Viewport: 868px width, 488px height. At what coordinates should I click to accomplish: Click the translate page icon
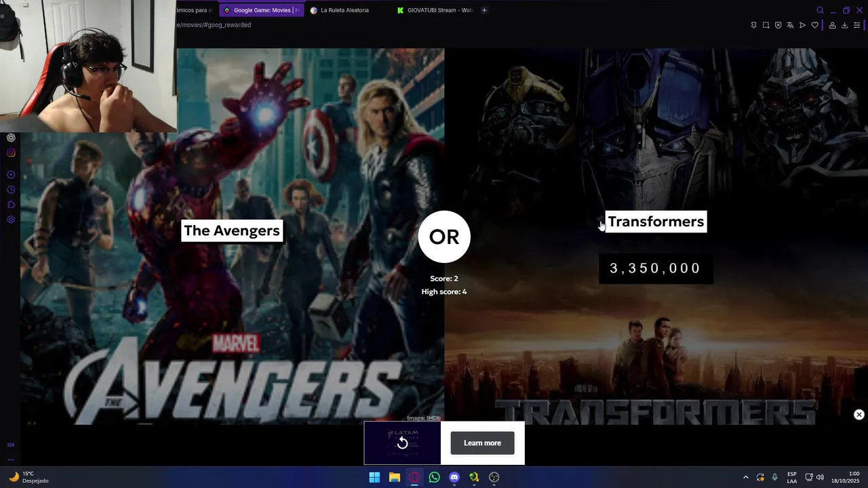pyautogui.click(x=790, y=25)
